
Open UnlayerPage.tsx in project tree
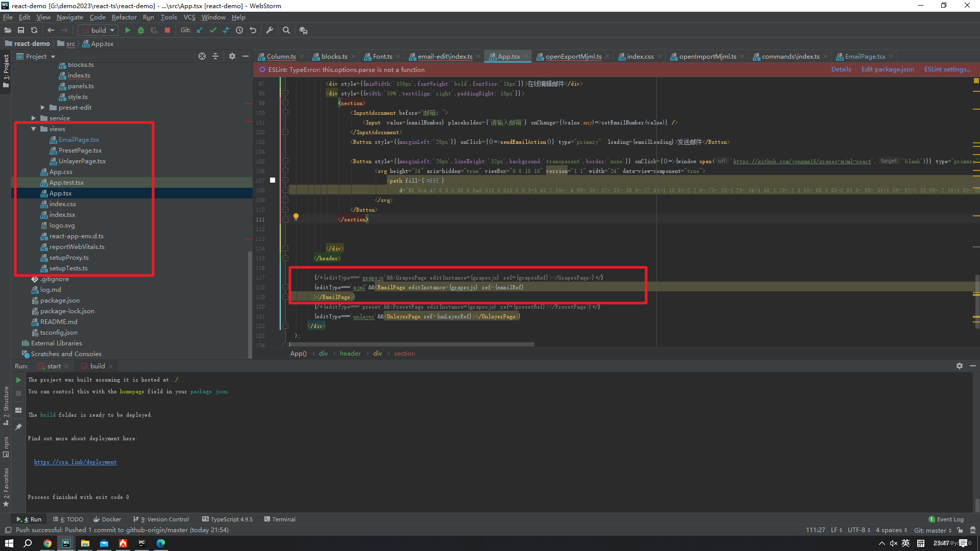pos(82,161)
